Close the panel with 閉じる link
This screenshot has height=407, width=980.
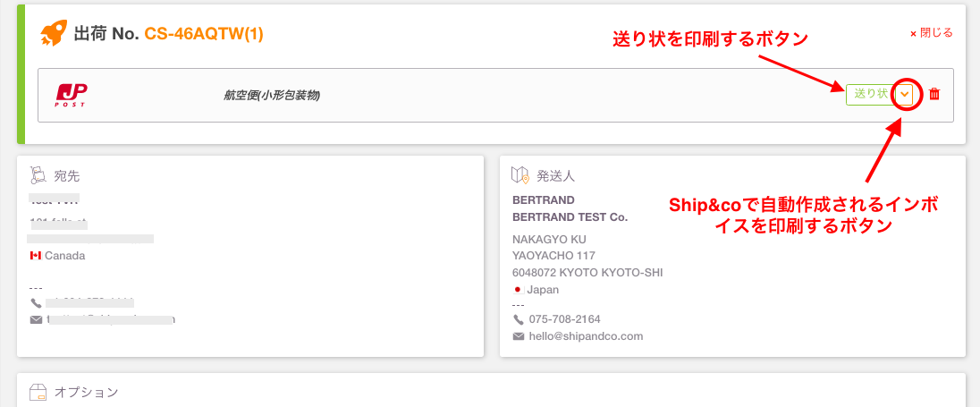tap(931, 33)
